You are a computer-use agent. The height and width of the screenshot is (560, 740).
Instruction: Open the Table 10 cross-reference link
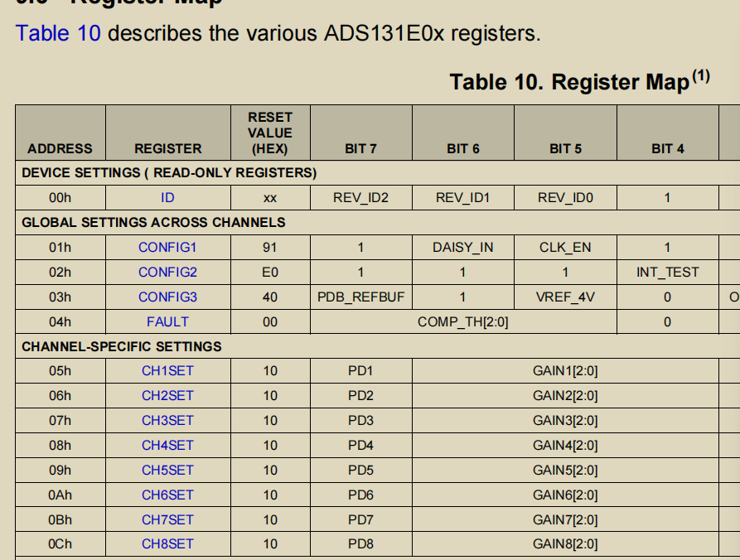pyautogui.click(x=58, y=33)
